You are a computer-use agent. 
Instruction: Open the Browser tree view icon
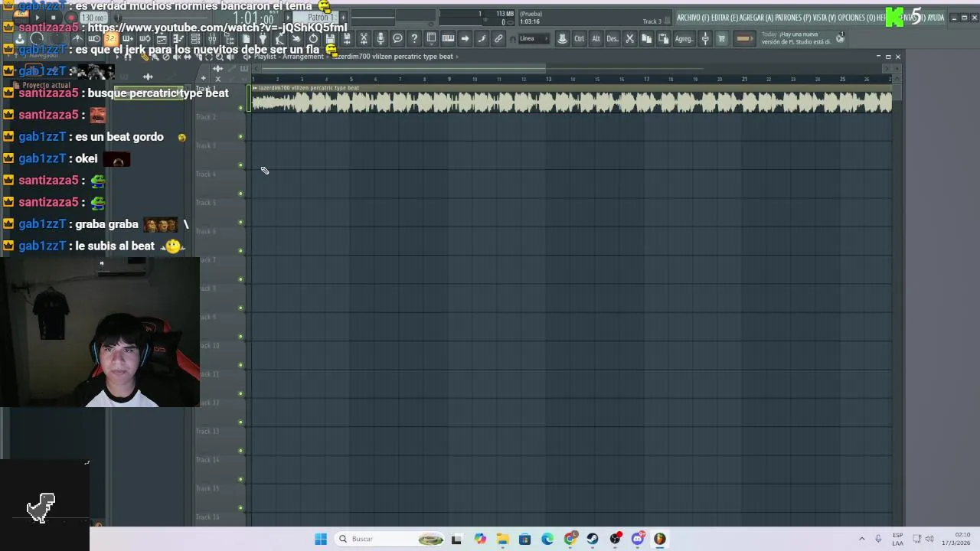click(228, 38)
